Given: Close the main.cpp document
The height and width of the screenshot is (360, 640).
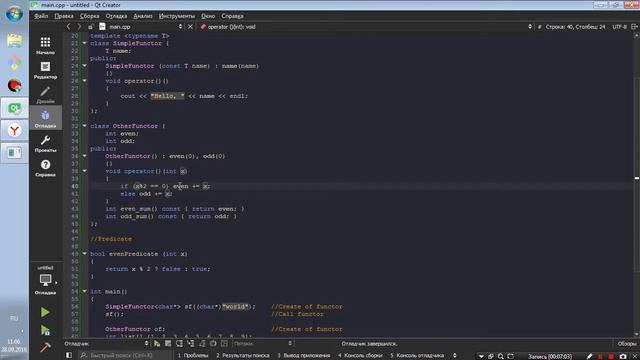Looking at the screenshot, I should [190, 27].
